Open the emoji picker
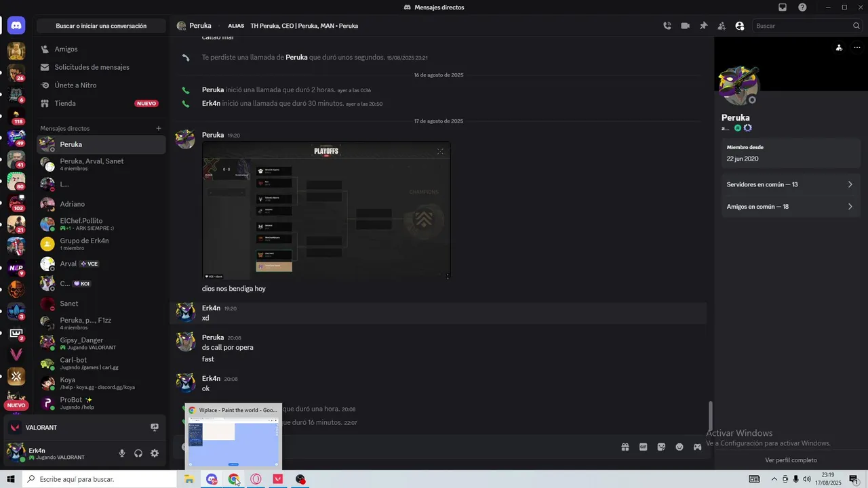 pyautogui.click(x=679, y=447)
